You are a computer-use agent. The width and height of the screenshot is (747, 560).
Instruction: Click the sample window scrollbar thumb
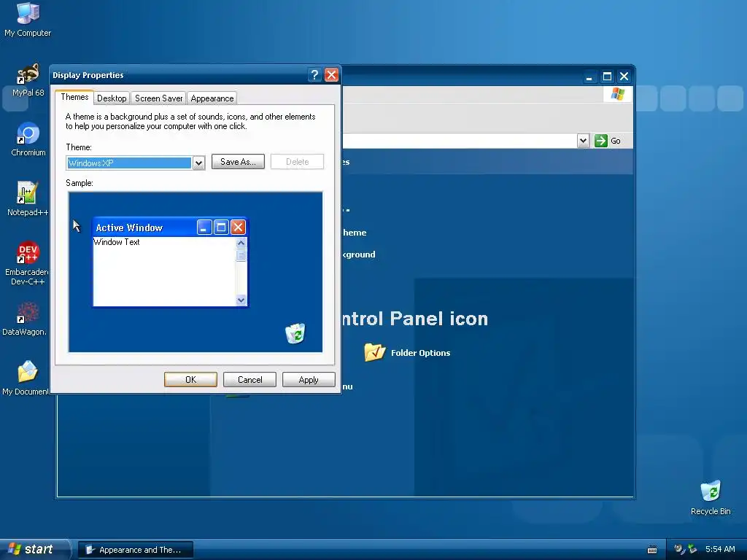click(x=241, y=255)
